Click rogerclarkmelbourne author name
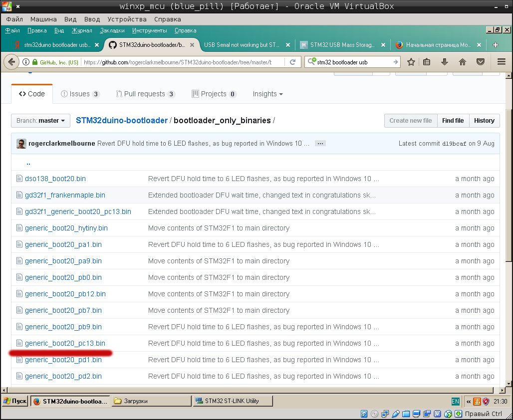The width and height of the screenshot is (513, 420). tap(62, 143)
